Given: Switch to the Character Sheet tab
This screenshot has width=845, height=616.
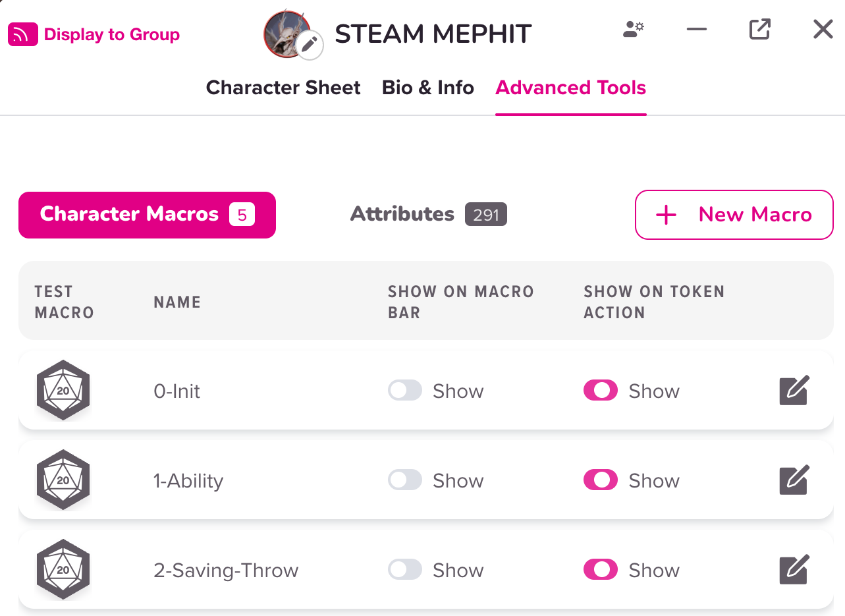Looking at the screenshot, I should (283, 88).
